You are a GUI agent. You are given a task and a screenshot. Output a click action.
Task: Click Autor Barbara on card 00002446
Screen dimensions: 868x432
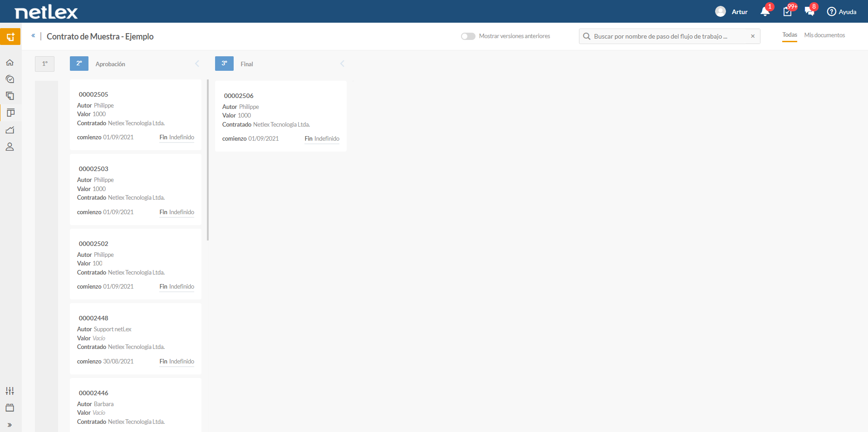pos(95,404)
